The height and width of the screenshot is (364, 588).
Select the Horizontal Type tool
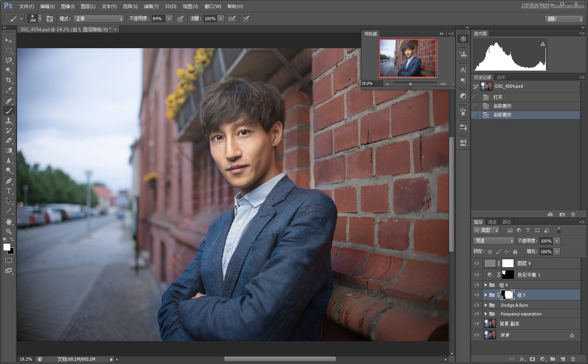click(8, 191)
